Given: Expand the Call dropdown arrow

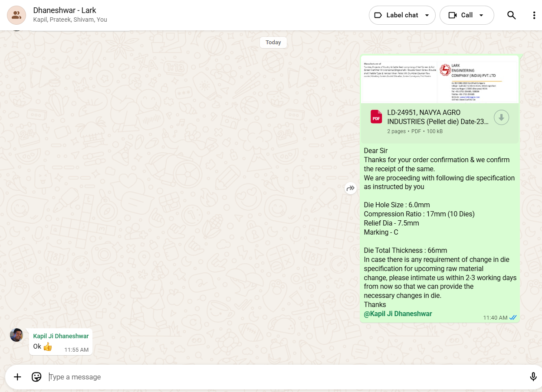Looking at the screenshot, I should [481, 15].
